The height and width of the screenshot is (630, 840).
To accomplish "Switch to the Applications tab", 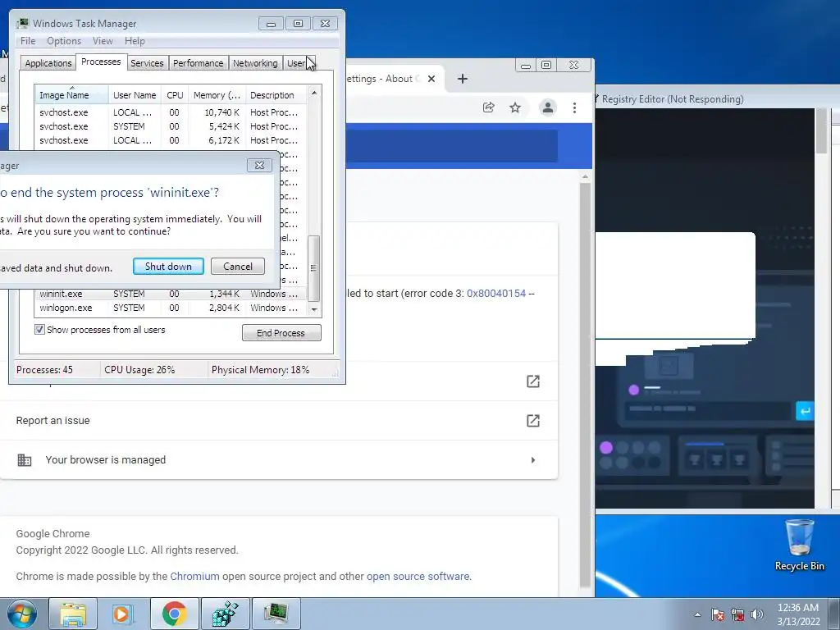I will click(x=48, y=63).
